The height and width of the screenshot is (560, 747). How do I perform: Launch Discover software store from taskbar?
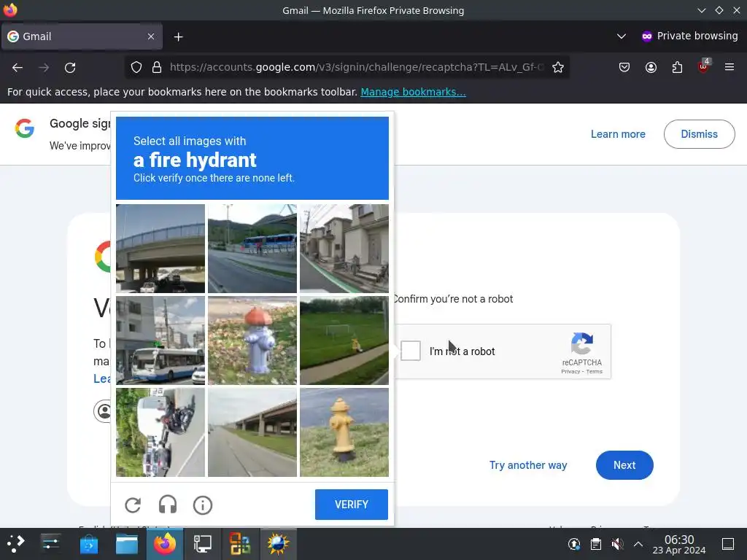pyautogui.click(x=88, y=544)
